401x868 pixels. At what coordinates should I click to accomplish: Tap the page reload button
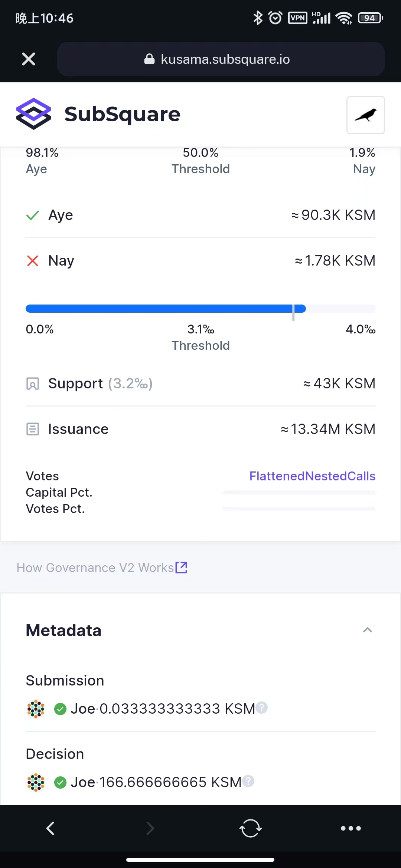point(251,828)
